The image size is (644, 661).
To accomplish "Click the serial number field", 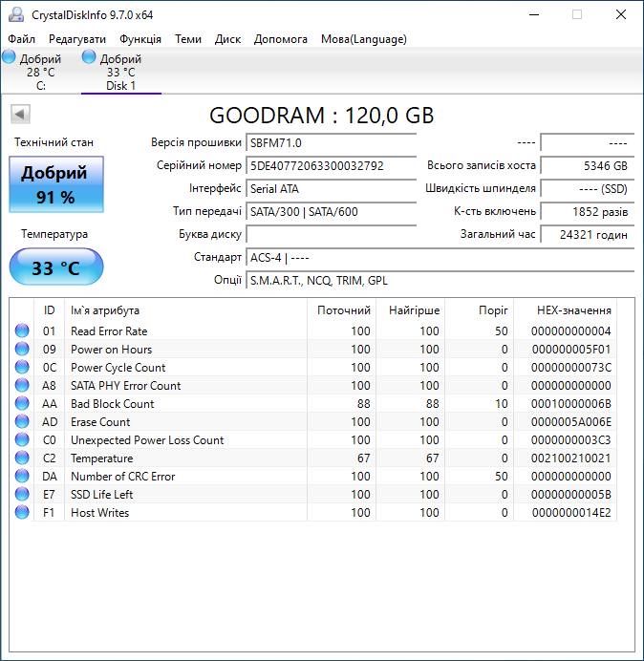I will [x=331, y=165].
